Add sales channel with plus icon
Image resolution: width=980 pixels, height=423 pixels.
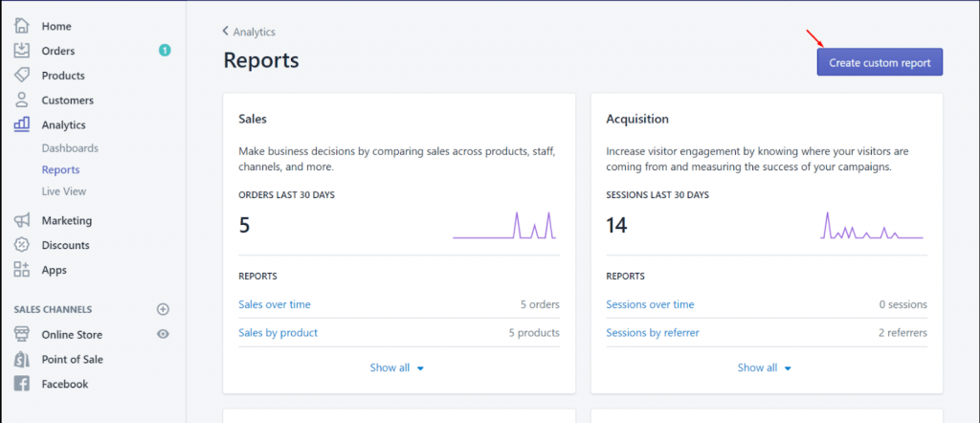[x=163, y=309]
